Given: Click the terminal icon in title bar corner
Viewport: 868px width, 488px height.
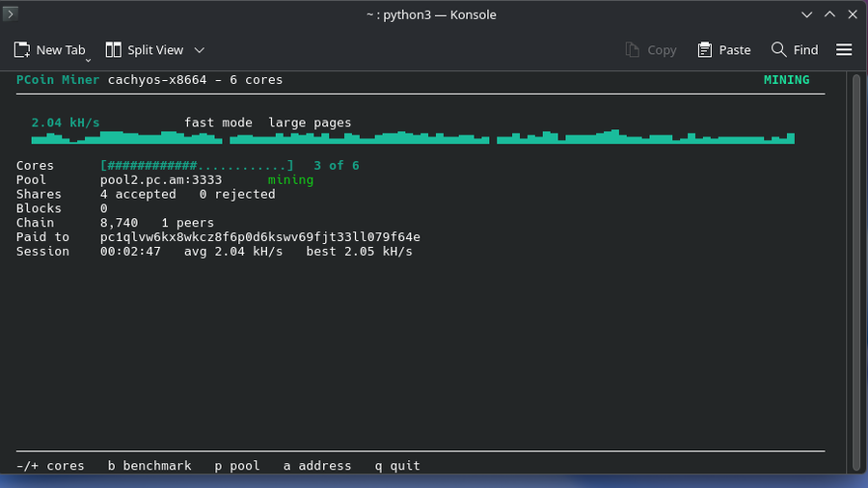Looking at the screenshot, I should (11, 14).
